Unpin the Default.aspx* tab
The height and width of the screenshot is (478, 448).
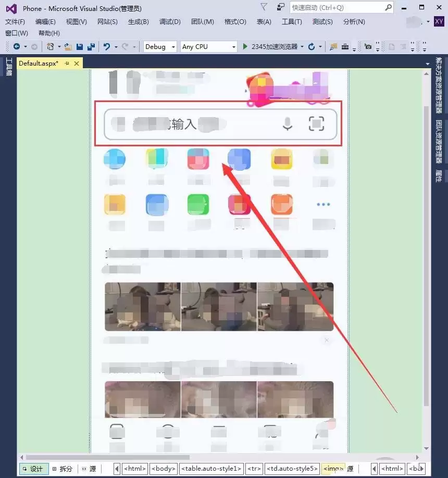[x=67, y=63]
